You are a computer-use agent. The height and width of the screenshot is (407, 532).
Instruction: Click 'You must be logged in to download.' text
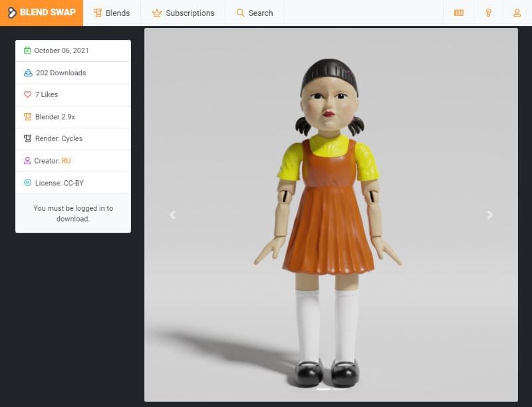point(73,213)
